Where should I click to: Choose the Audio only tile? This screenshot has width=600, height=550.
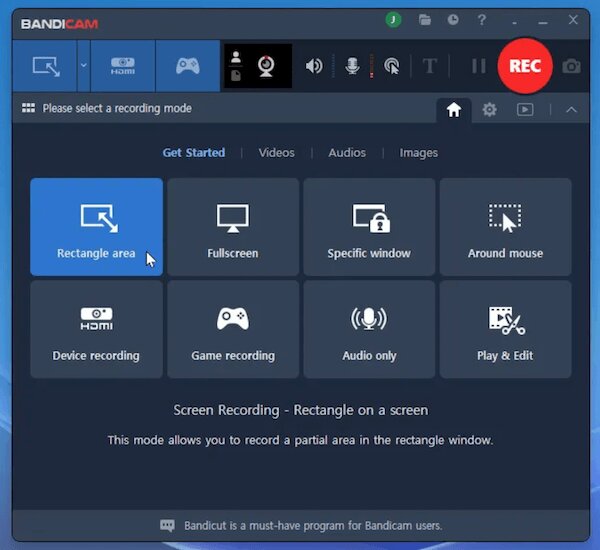coord(369,329)
